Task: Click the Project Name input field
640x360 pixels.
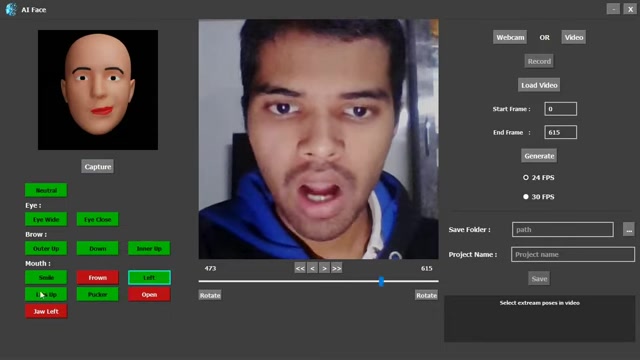Action: pyautogui.click(x=573, y=254)
